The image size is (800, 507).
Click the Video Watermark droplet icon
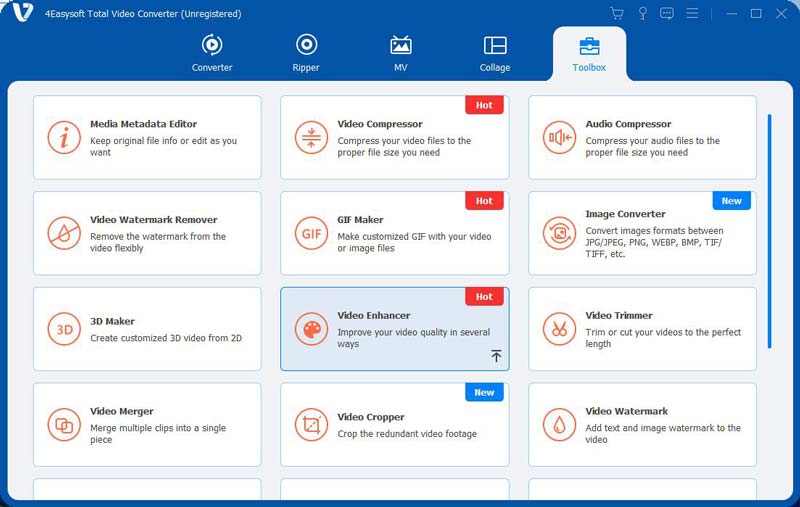tap(559, 425)
